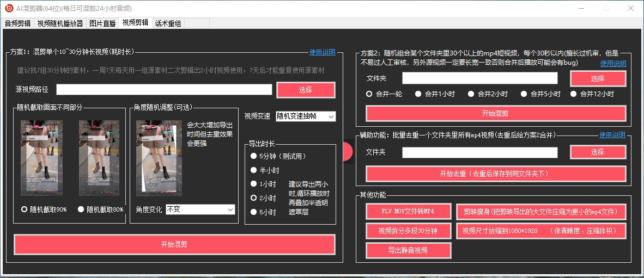The width and height of the screenshot is (644, 278).
Task: Open the 使用说明 link in 方案1
Action: [x=323, y=52]
